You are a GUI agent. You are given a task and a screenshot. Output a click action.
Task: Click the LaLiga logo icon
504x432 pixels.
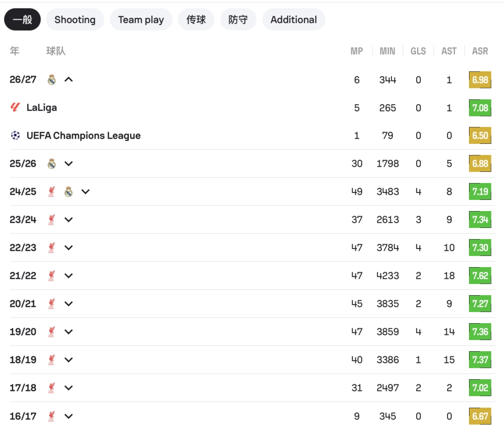15,107
